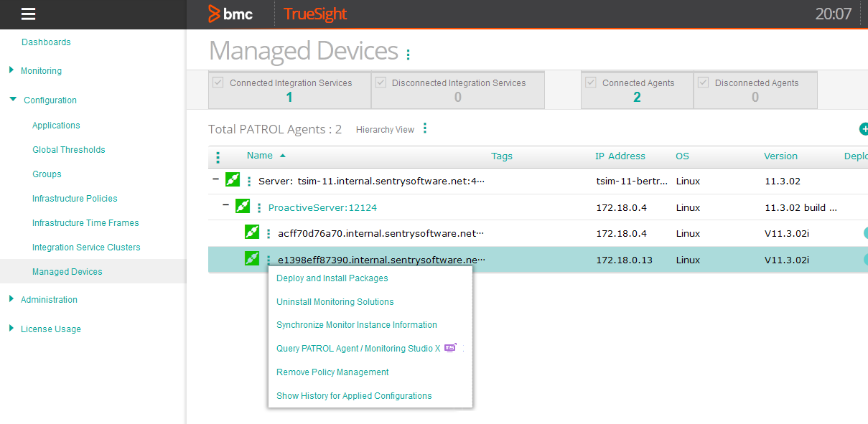Uncheck the Connected Integration Services checkbox

[x=217, y=83]
